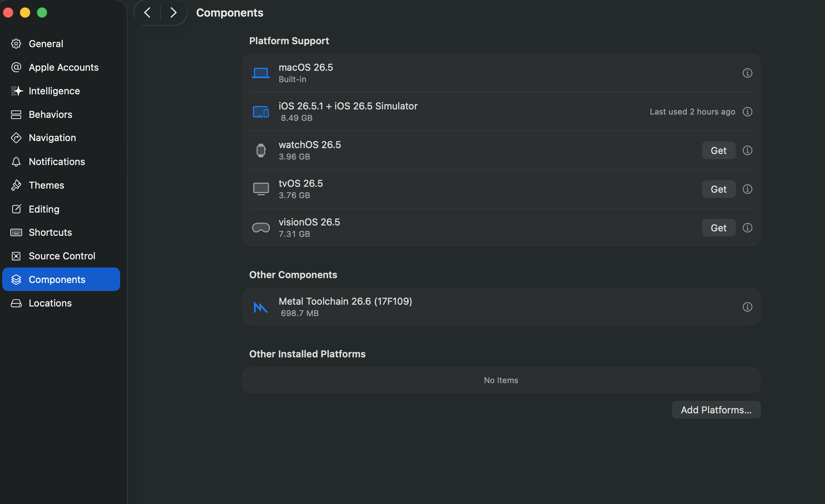Show info for watchOS 26.5

pos(747,150)
